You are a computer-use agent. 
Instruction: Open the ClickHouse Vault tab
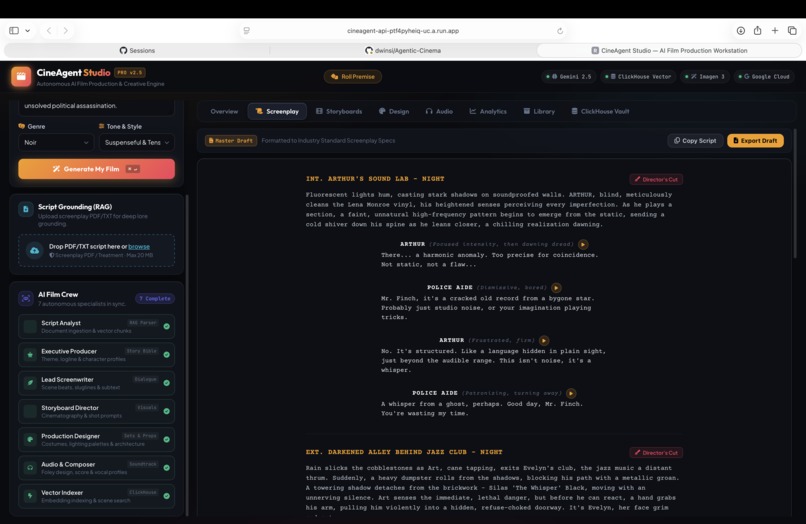pyautogui.click(x=600, y=112)
